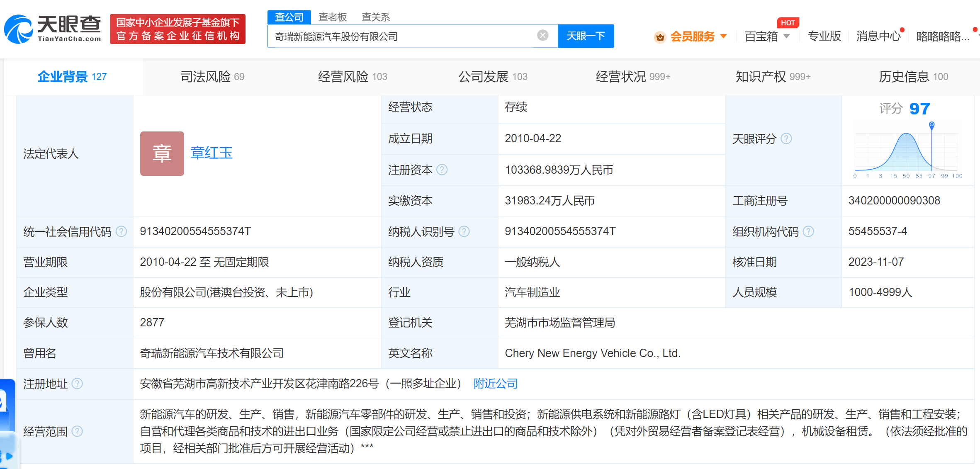This screenshot has width=980, height=469.
Task: Expand the 百宝箱 dropdown arrow
Action: pyautogui.click(x=786, y=36)
